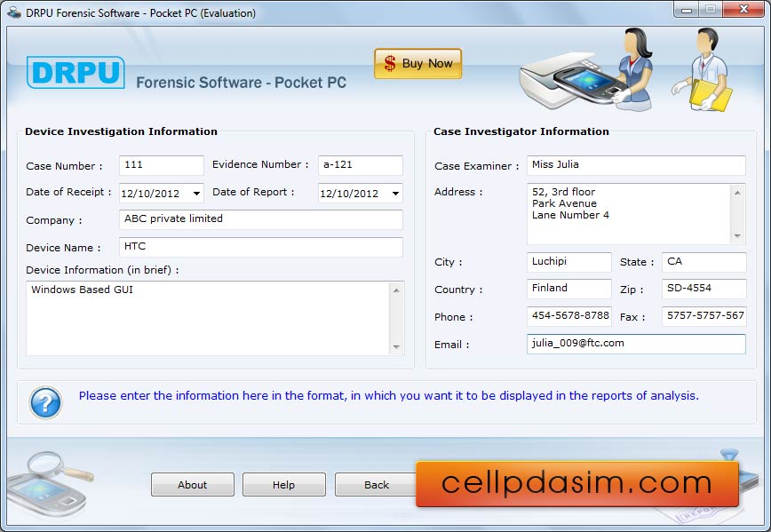Click Device Information scrollbar down arrow

(x=396, y=347)
